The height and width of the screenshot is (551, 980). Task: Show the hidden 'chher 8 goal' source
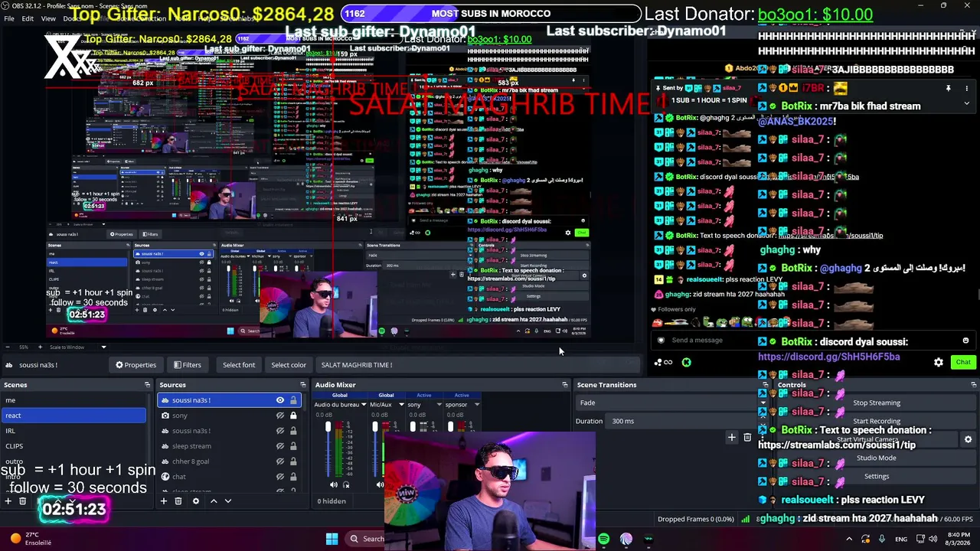[280, 461]
